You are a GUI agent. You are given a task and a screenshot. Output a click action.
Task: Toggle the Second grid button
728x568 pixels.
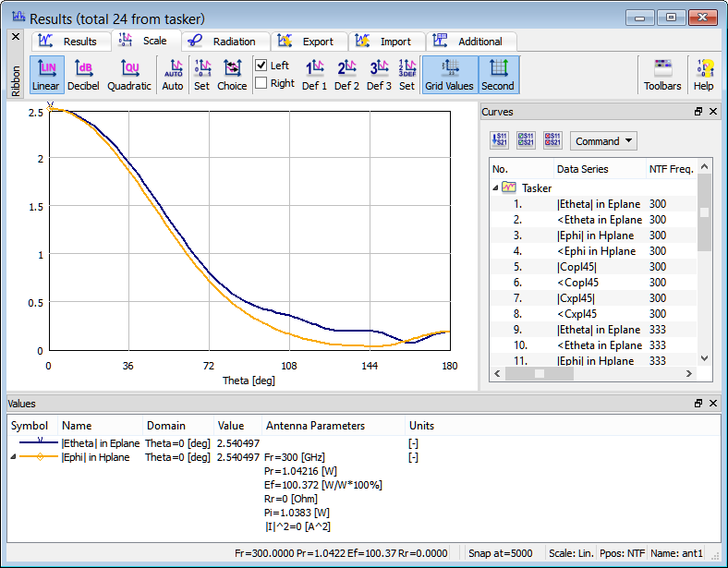(498, 75)
